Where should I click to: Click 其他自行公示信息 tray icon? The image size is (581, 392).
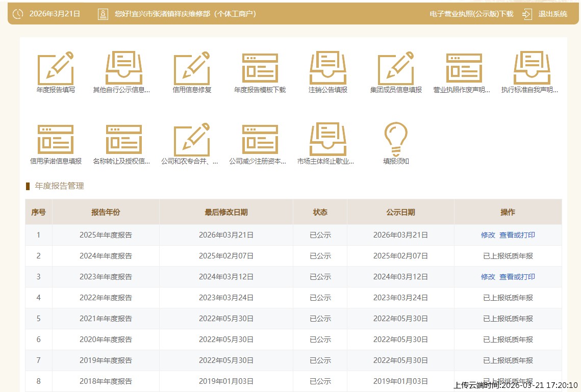[x=124, y=68]
